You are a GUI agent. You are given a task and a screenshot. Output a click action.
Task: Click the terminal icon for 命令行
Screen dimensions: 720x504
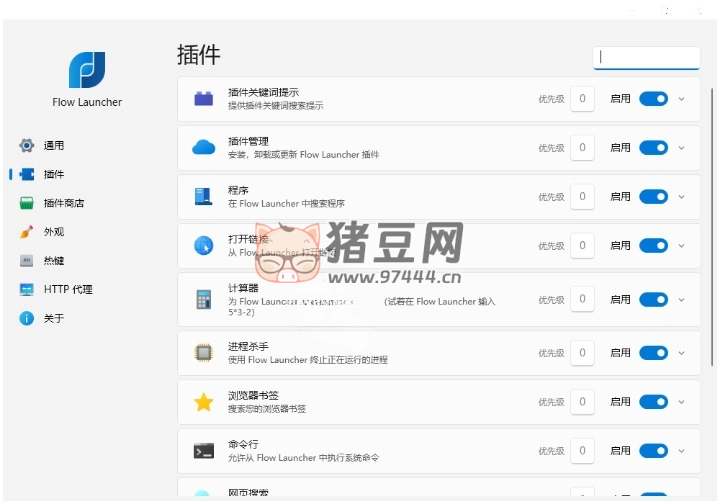pos(204,451)
